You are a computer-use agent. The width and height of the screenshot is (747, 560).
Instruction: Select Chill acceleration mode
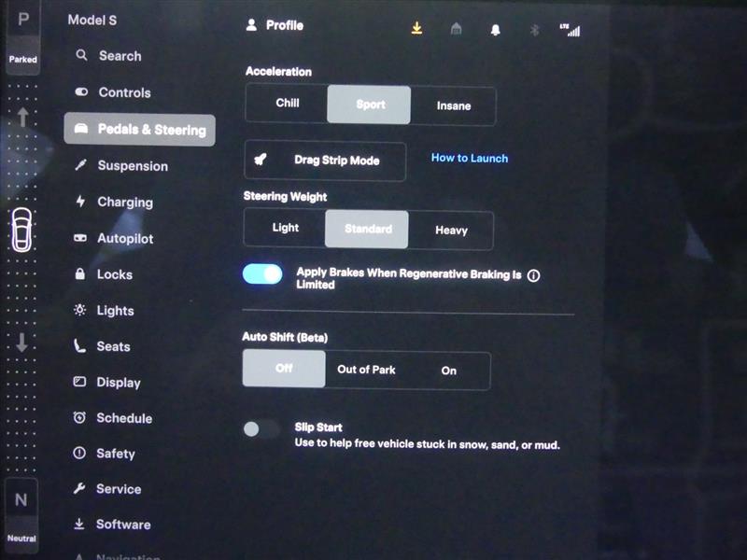coord(287,104)
